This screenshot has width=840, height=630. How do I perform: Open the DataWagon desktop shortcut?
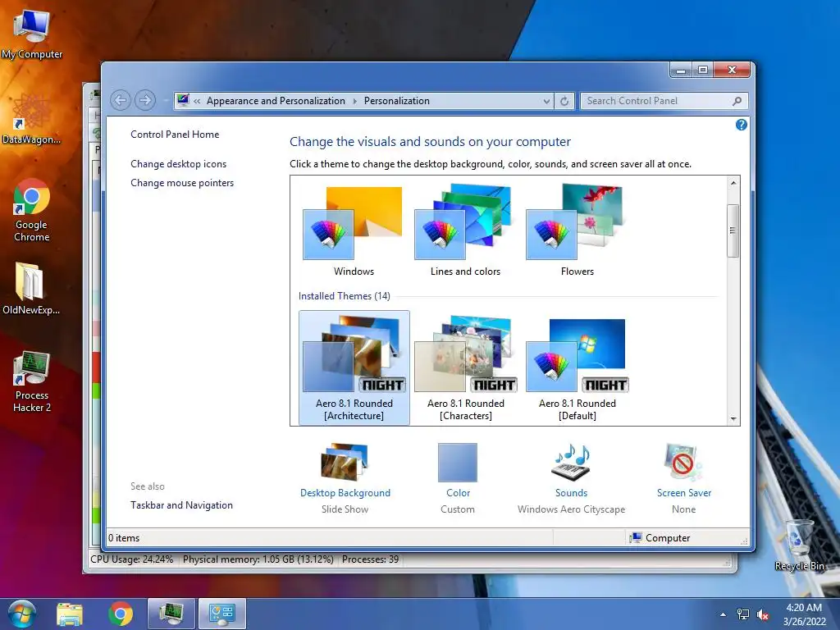[32, 119]
